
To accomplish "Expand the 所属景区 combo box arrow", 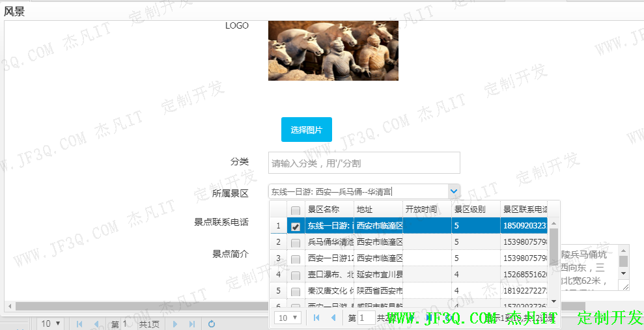I will (x=454, y=191).
